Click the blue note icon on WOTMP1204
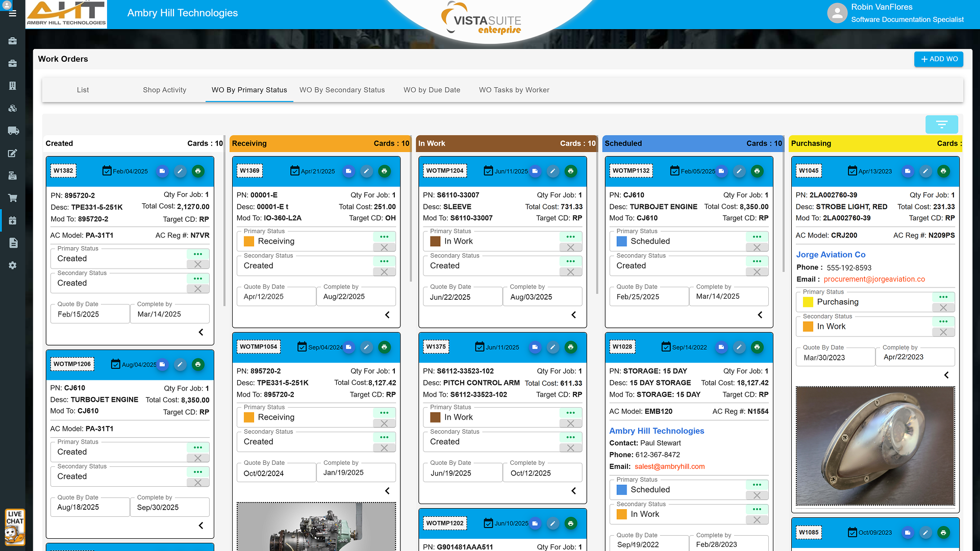This screenshot has height=551, width=980. pos(535,171)
